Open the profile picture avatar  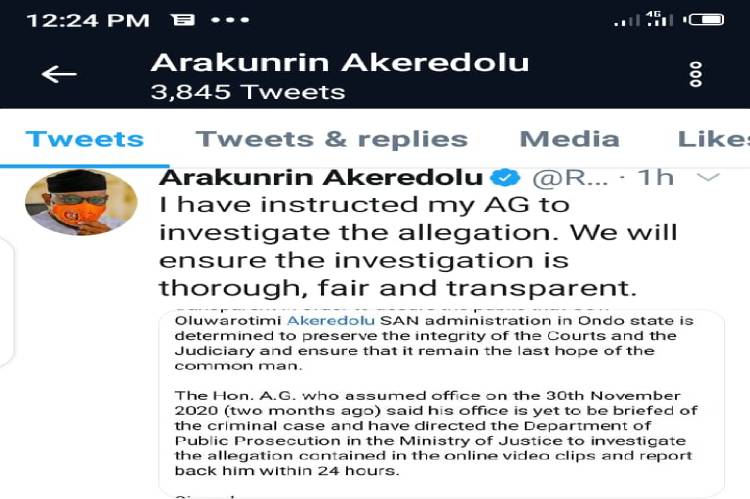pyautogui.click(x=81, y=201)
